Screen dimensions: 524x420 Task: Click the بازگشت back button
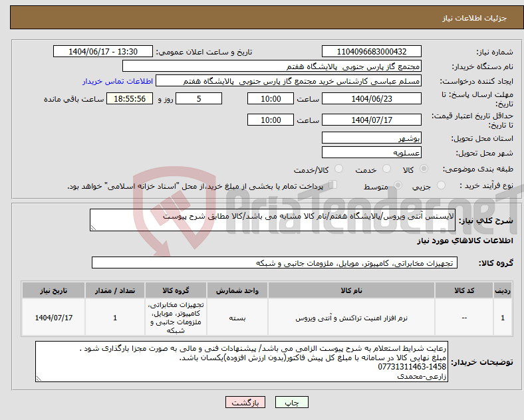[245, 402]
